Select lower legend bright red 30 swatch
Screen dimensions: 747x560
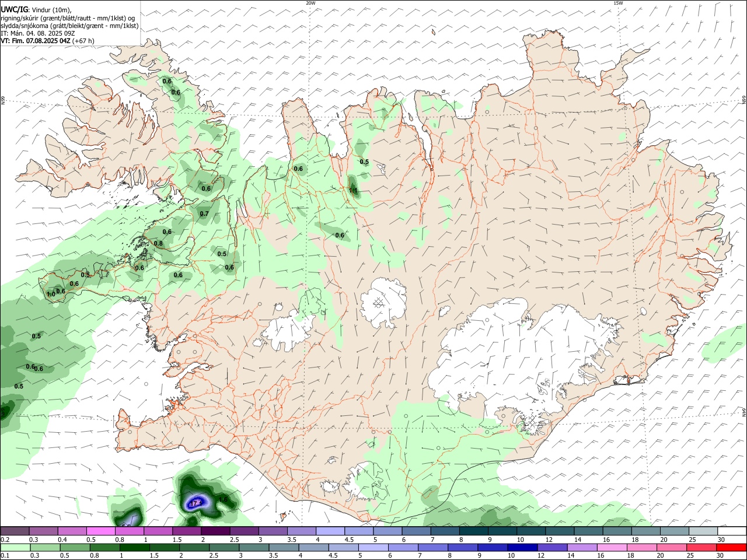(x=731, y=547)
